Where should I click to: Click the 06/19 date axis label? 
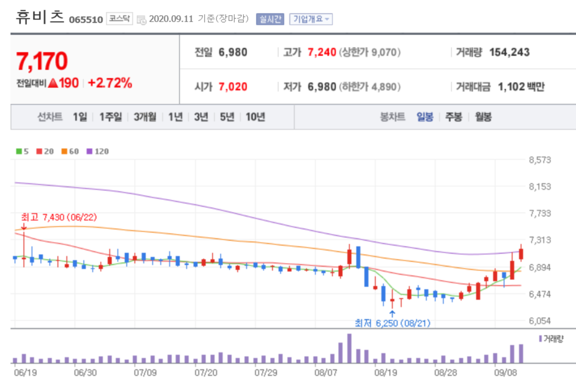25,373
